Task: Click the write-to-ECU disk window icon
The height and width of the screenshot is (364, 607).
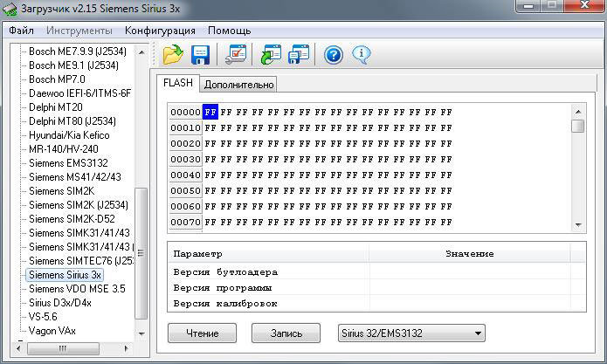Action: click(x=299, y=55)
